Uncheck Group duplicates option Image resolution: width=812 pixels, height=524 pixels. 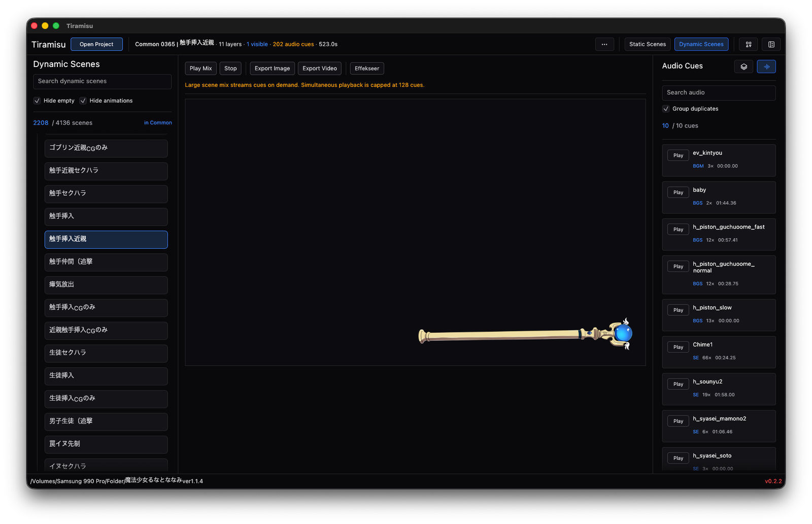click(666, 109)
